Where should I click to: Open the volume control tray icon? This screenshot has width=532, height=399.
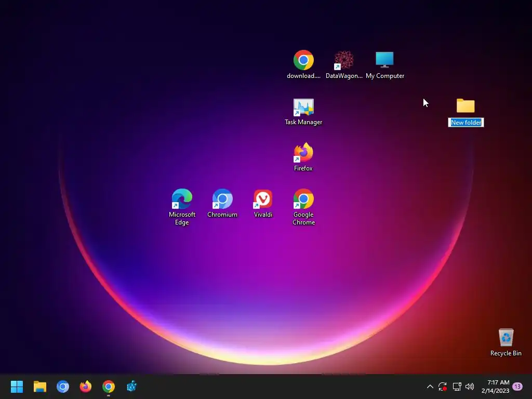point(470,387)
